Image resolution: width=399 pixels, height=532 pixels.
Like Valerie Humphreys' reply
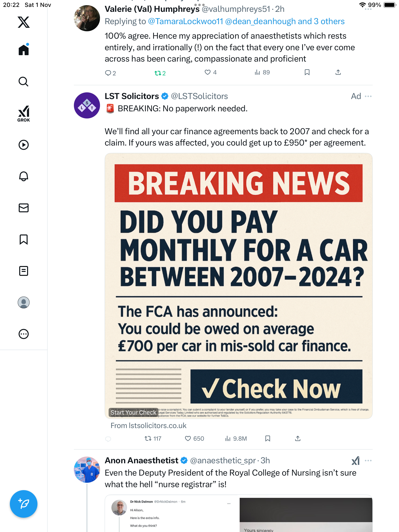pyautogui.click(x=208, y=72)
